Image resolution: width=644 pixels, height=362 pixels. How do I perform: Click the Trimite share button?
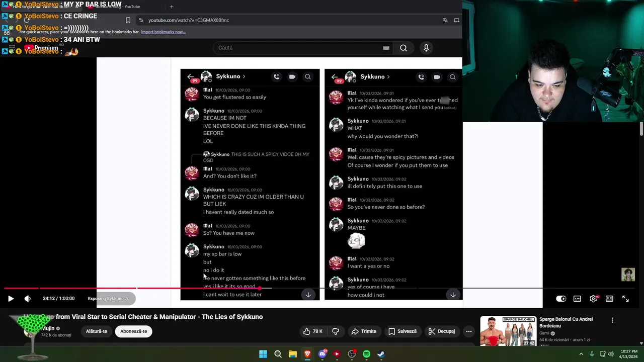pos(364,331)
